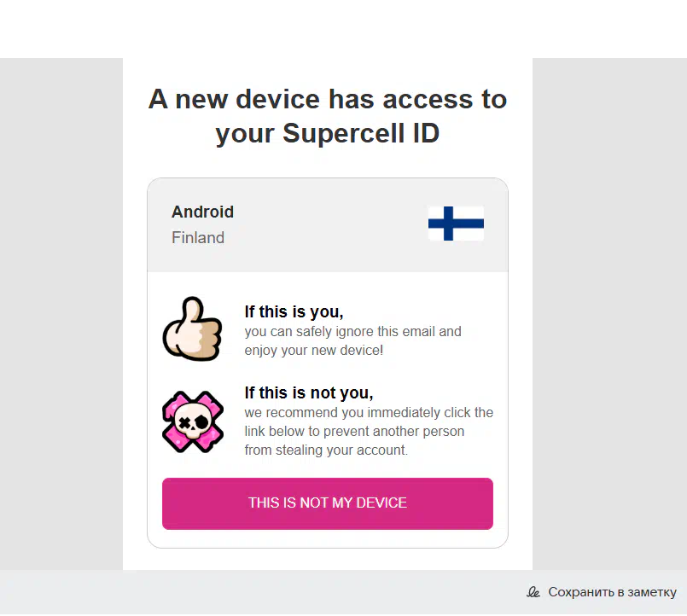The width and height of the screenshot is (687, 616).
Task: Click the Finland flag icon
Action: tap(456, 224)
